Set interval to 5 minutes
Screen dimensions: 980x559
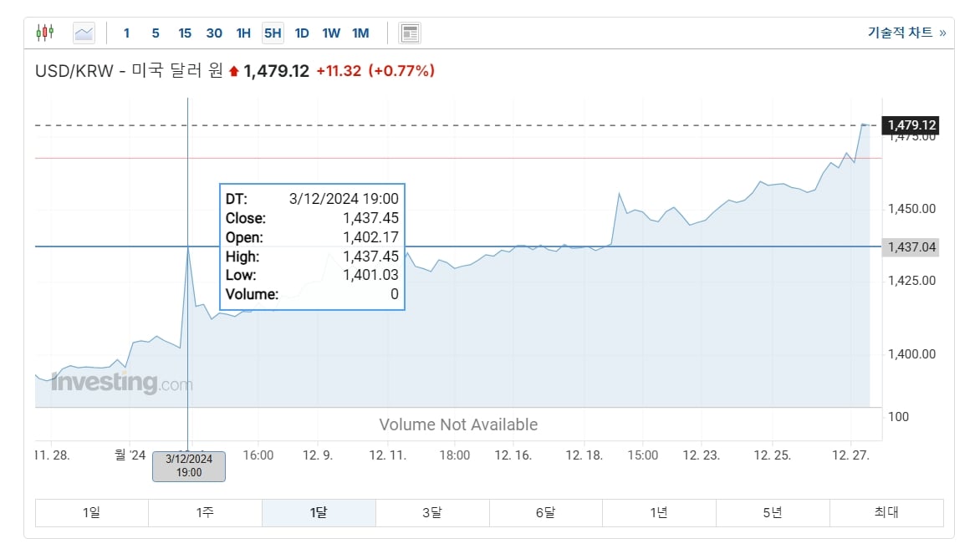point(156,33)
